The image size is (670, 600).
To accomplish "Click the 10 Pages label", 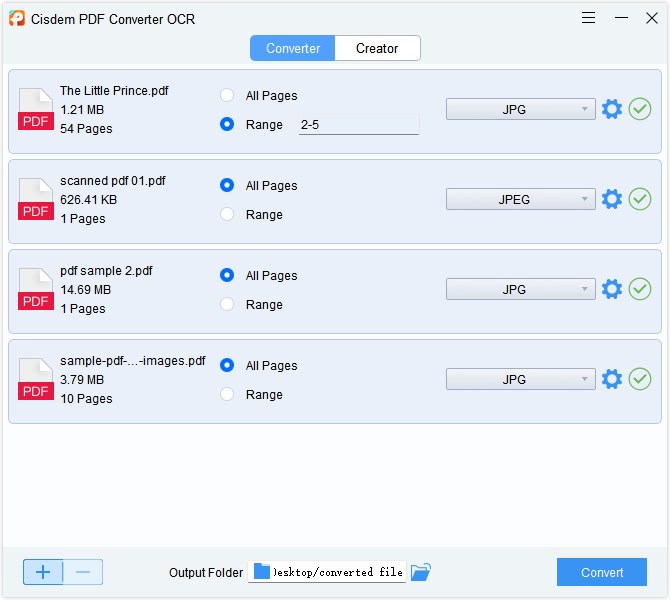I will pyautogui.click(x=86, y=399).
